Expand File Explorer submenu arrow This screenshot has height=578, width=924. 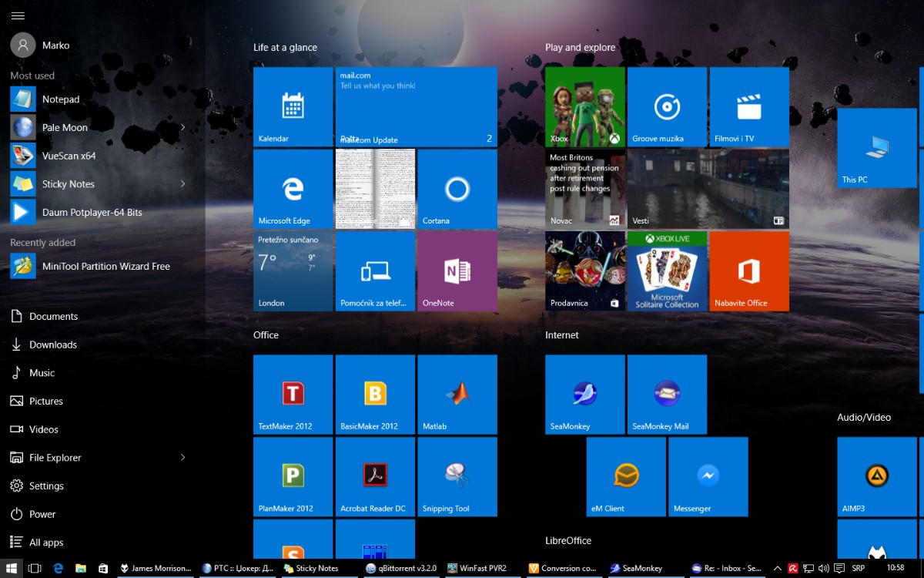[182, 458]
